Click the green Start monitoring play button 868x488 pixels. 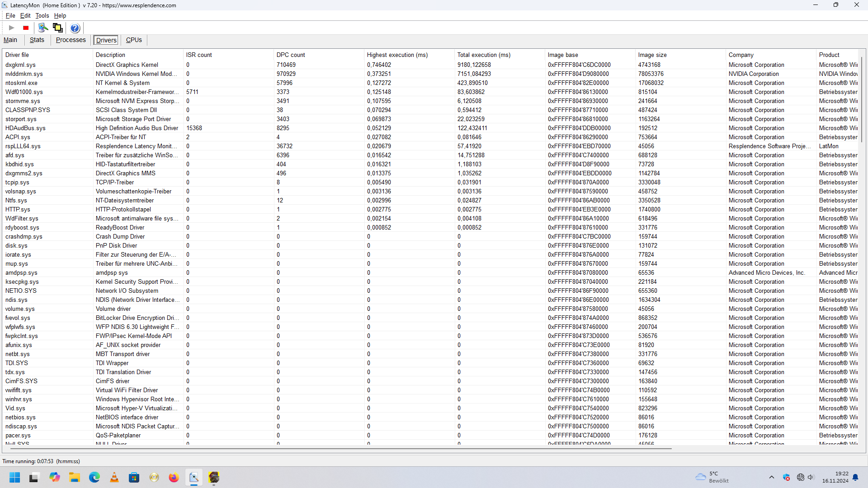click(12, 28)
